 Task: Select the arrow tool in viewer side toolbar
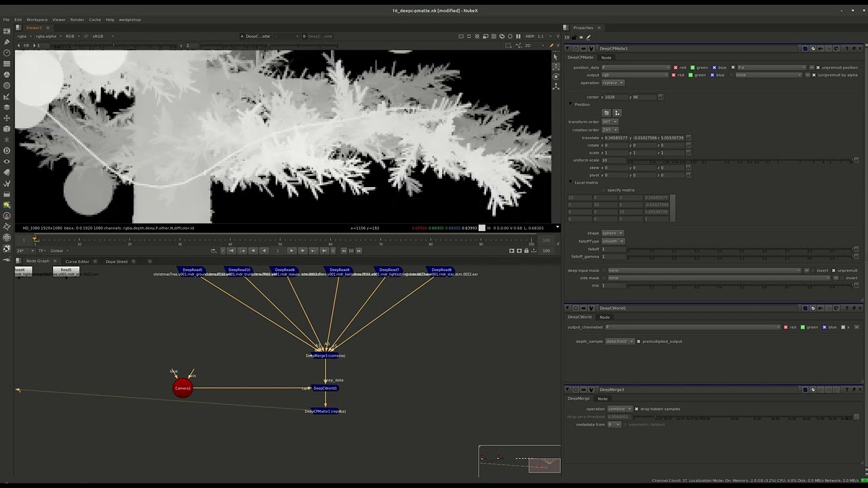(556, 57)
